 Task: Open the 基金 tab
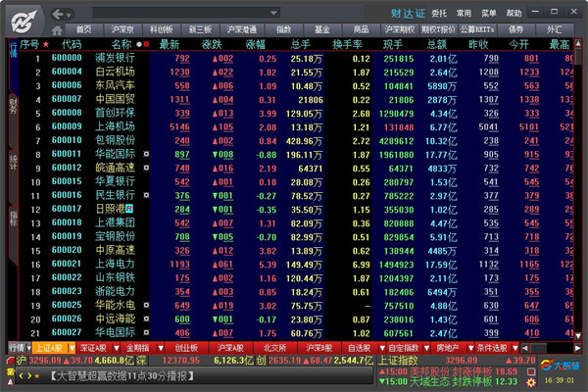(321, 29)
